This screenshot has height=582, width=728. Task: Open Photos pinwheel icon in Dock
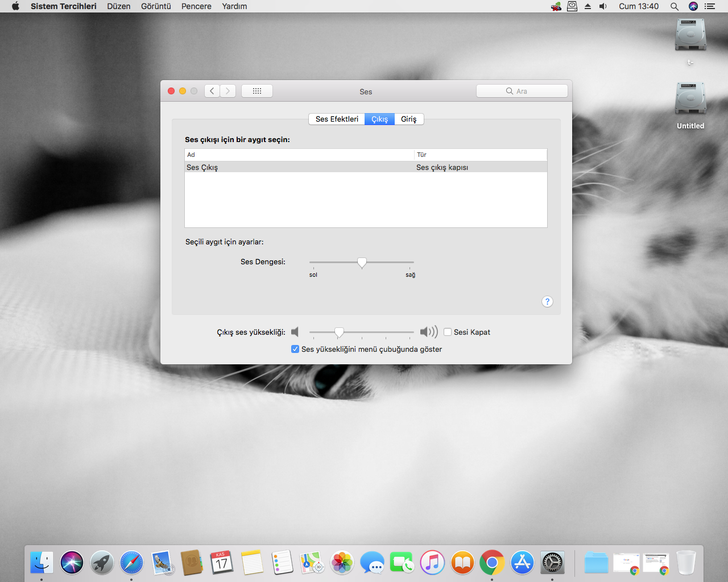pos(342,563)
